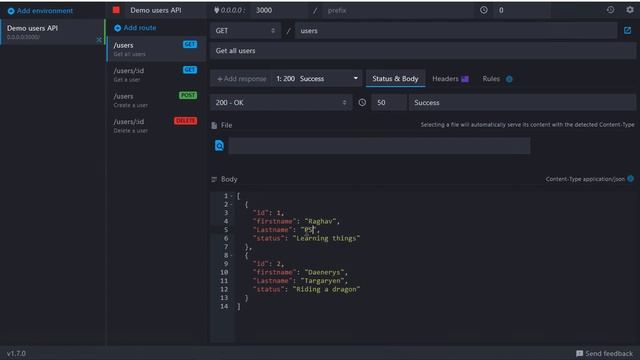This screenshot has width=640, height=360.
Task: Click the environment latency field showing 0
Action: pos(522,10)
